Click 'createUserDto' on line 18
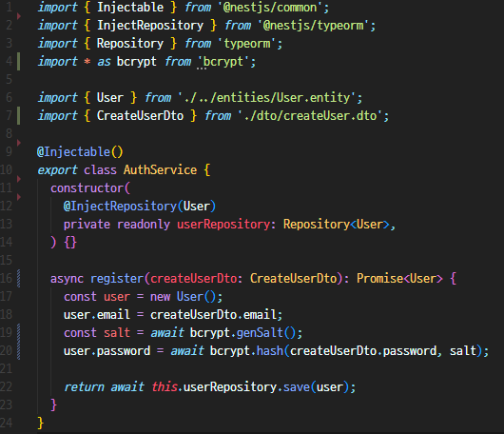This screenshot has width=504, height=434. point(193,314)
